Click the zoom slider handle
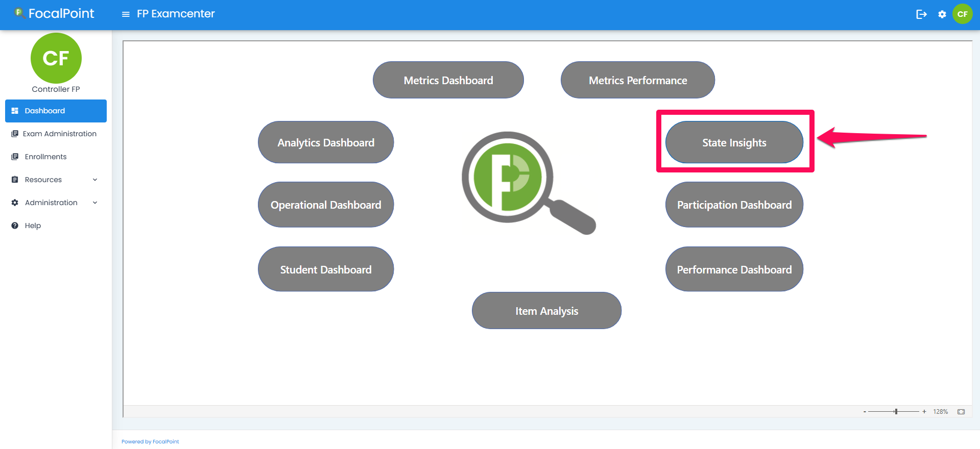 (896, 412)
